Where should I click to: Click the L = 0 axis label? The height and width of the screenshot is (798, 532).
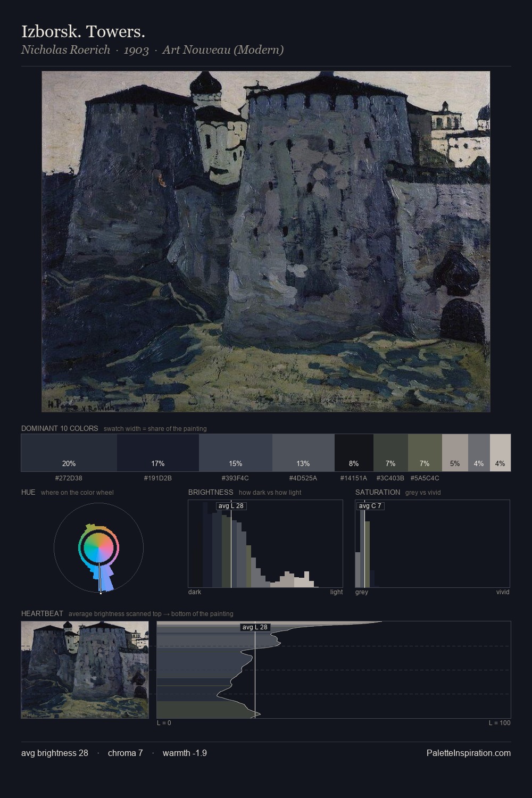click(164, 723)
